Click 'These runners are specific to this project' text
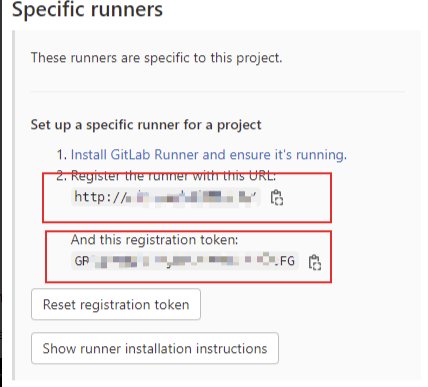This screenshot has height=387, width=428. 156,58
